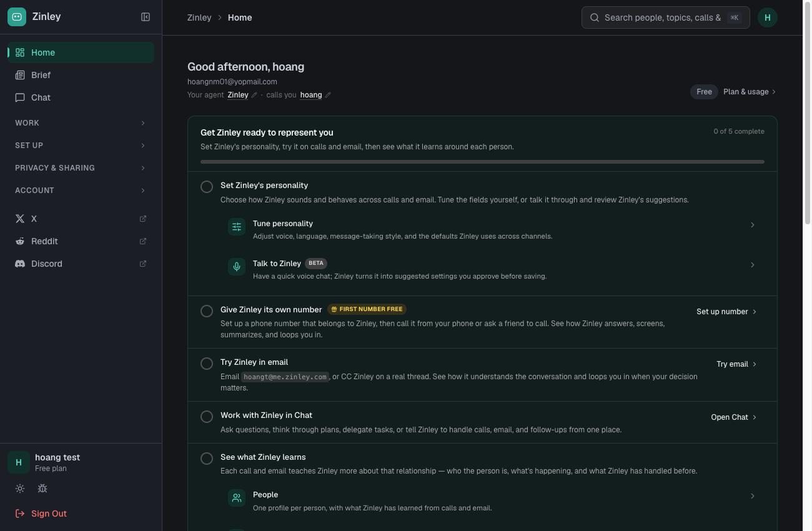Image resolution: width=812 pixels, height=531 pixels.
Task: Open the People row chevron
Action: pyautogui.click(x=753, y=496)
